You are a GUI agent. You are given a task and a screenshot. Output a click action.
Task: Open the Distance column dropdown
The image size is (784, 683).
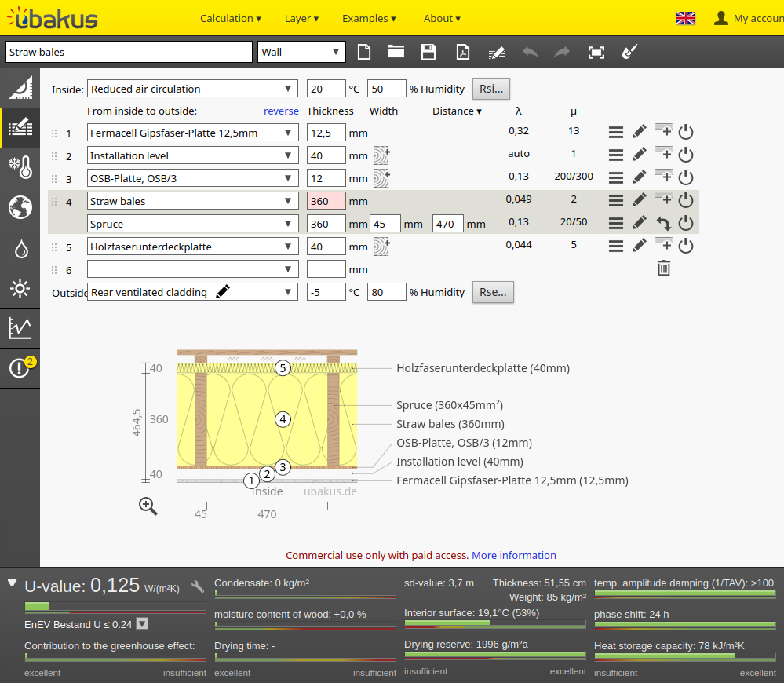457,111
